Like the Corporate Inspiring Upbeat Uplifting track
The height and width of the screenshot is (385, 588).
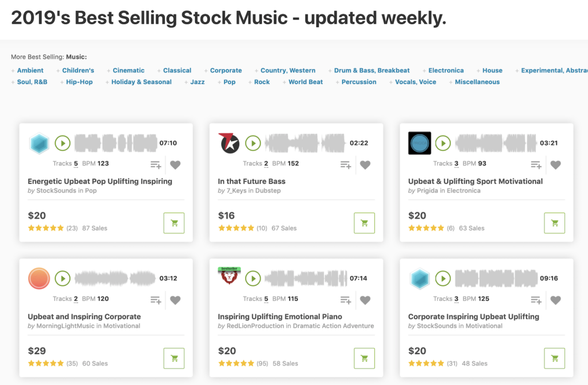[x=555, y=300]
